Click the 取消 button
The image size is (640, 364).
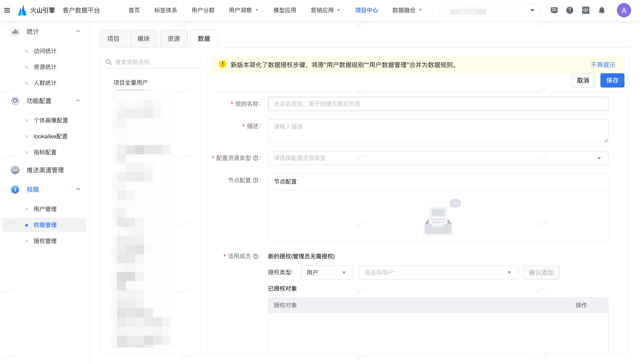[x=583, y=81]
